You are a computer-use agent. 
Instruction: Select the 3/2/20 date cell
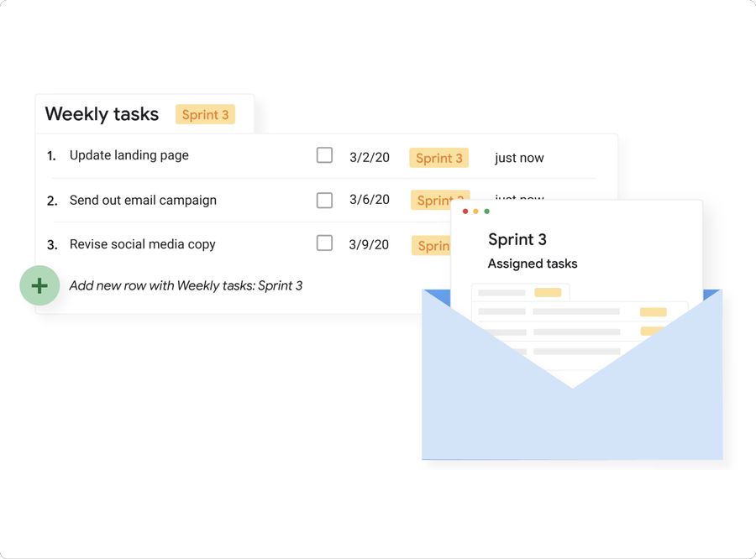[x=370, y=158]
